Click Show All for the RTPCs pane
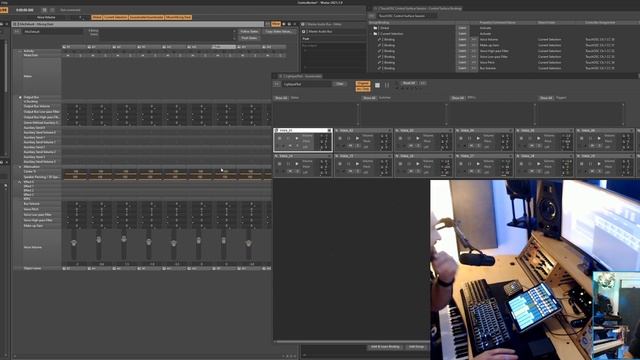Image resolution: width=640 pixels, height=360 pixels. click(458, 98)
